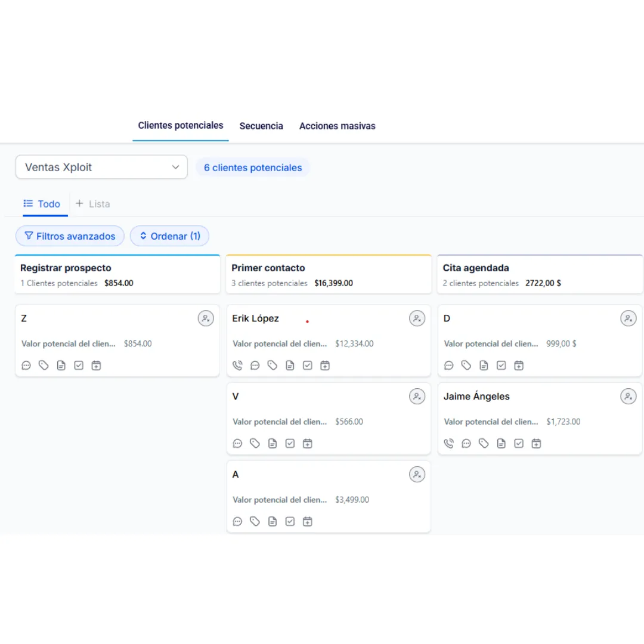
Task: Click the phone icon on Jaime Ángeles card
Action: (x=449, y=444)
